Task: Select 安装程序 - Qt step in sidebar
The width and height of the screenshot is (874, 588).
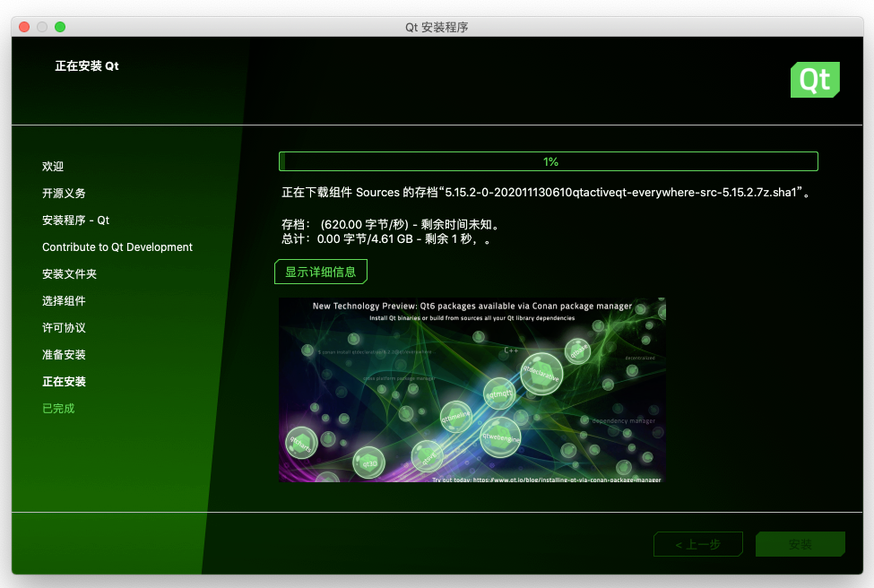Action: pos(76,220)
